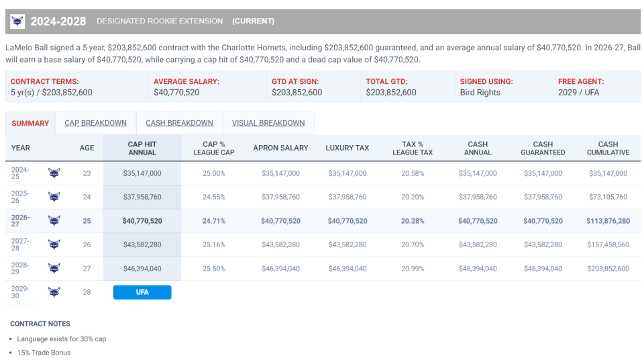This screenshot has height=360, width=644.
Task: Click the Hornets logo in 2028-29 row
Action: pyautogui.click(x=54, y=268)
